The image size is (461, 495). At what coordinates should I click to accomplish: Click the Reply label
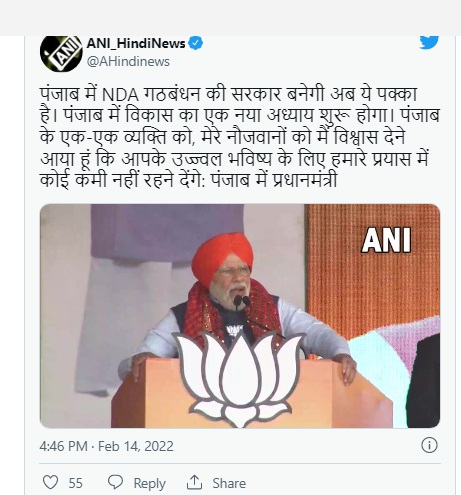click(x=149, y=483)
